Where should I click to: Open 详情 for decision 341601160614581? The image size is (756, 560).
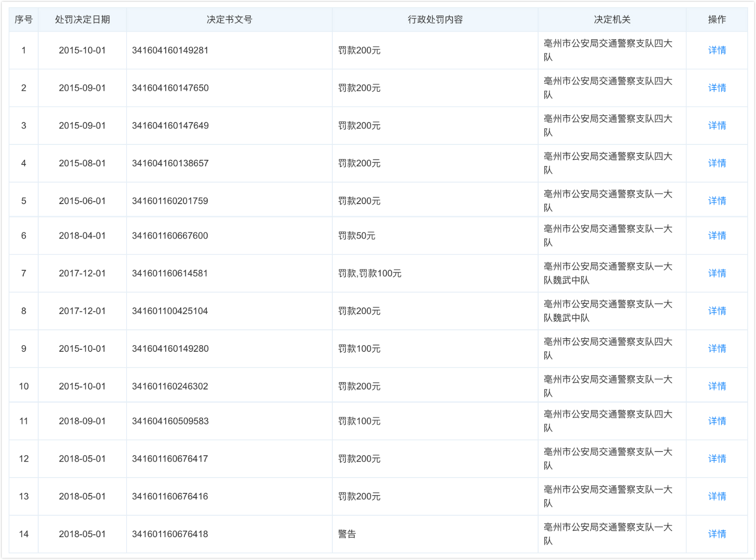tap(716, 273)
